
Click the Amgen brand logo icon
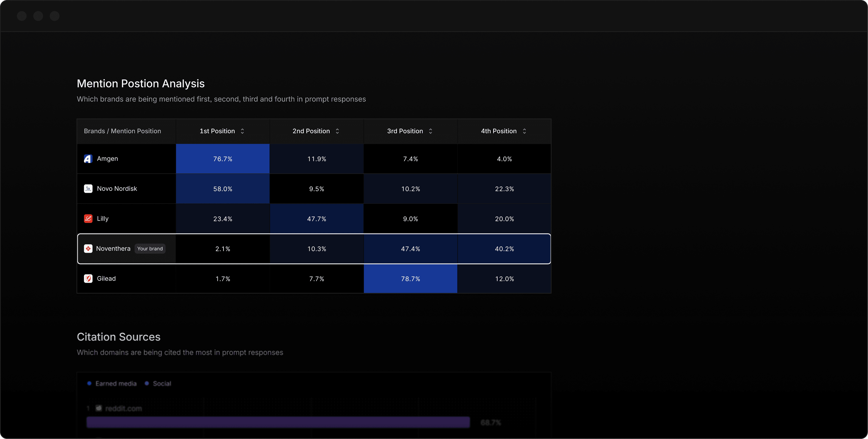click(88, 159)
